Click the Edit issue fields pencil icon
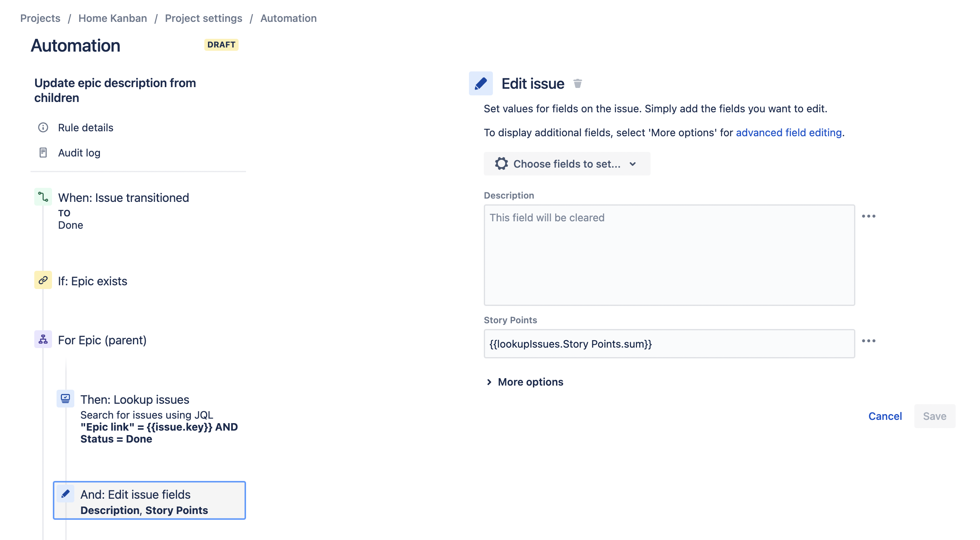The image size is (980, 540). click(x=65, y=494)
